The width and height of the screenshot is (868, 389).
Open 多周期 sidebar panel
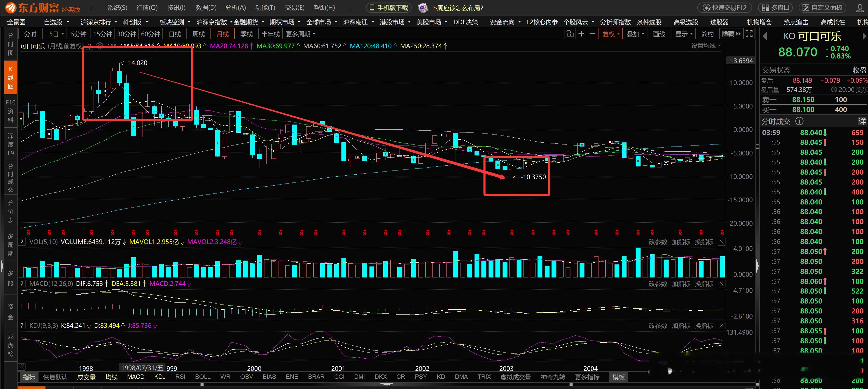click(x=10, y=245)
